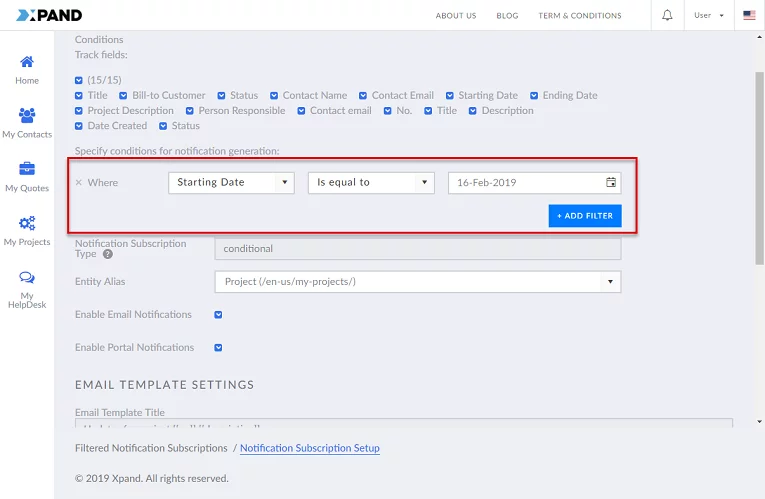This screenshot has width=765, height=499.
Task: Toggle Enable Email Notifications checkbox
Action: coord(218,315)
